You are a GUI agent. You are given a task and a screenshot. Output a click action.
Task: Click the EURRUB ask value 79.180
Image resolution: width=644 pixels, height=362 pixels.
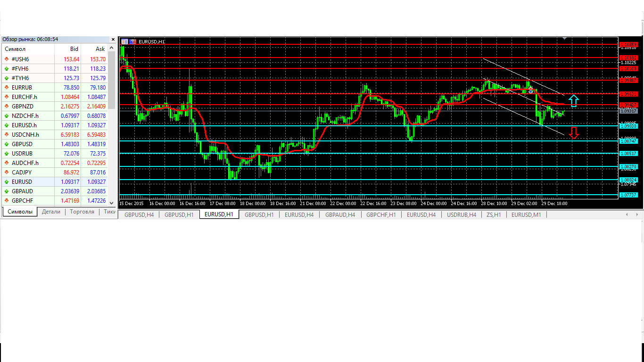97,88
